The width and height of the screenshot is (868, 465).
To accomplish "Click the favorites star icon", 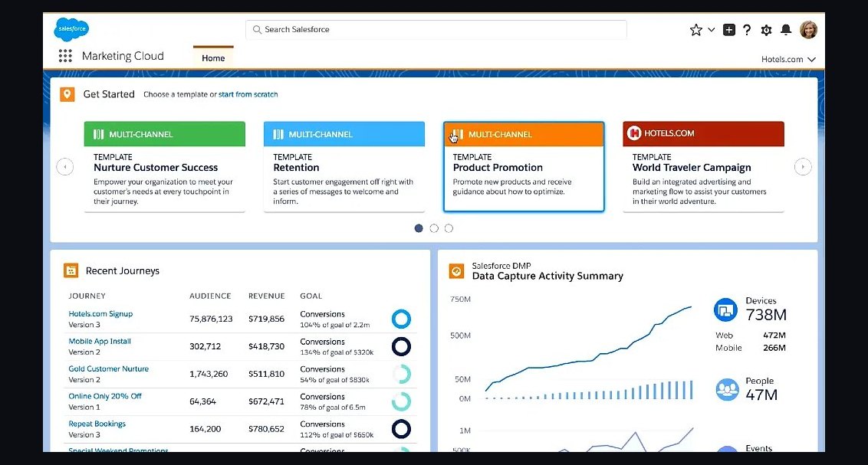I will tap(695, 30).
